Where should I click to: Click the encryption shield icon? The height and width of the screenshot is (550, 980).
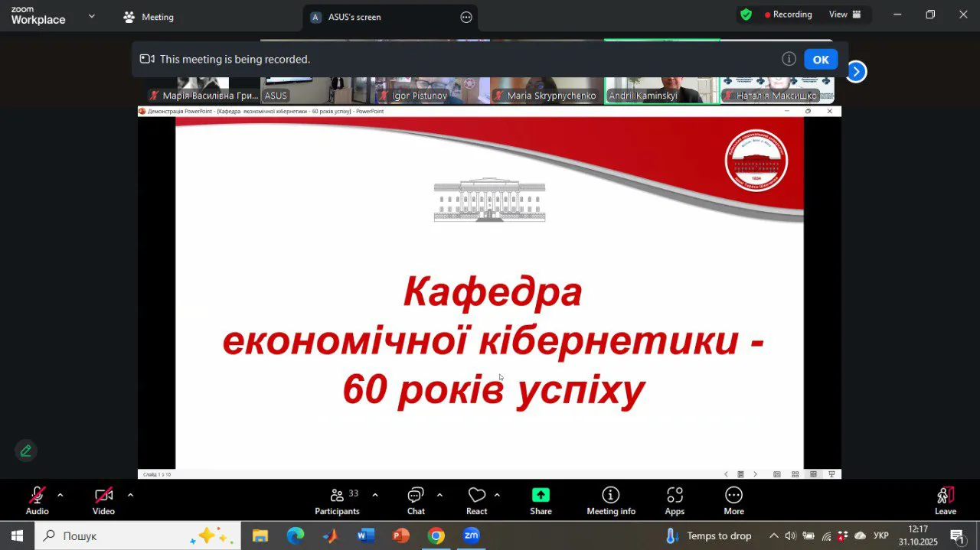pyautogui.click(x=746, y=15)
